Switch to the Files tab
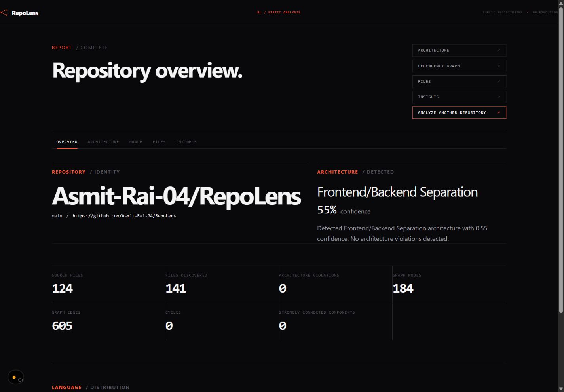This screenshot has width=564, height=392. coord(159,142)
